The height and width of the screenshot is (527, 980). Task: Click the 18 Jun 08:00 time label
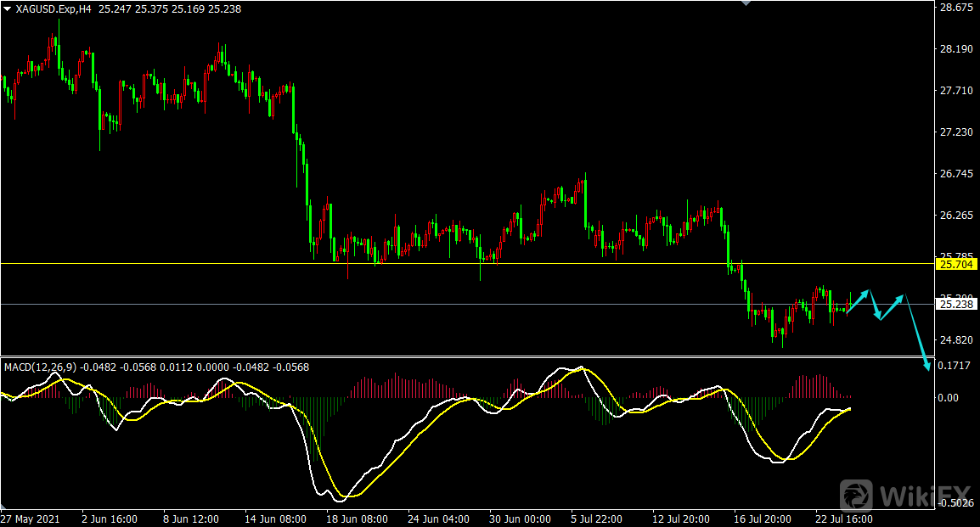click(x=358, y=519)
